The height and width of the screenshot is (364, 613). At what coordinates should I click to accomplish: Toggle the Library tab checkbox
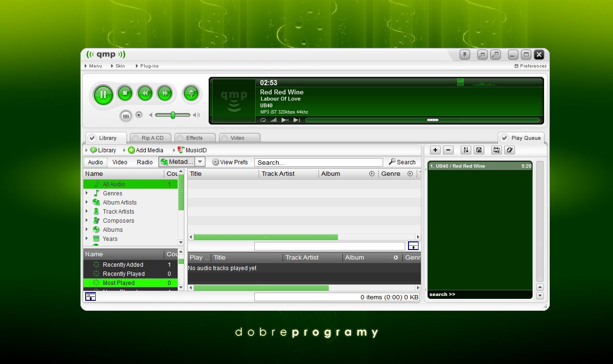tap(91, 137)
